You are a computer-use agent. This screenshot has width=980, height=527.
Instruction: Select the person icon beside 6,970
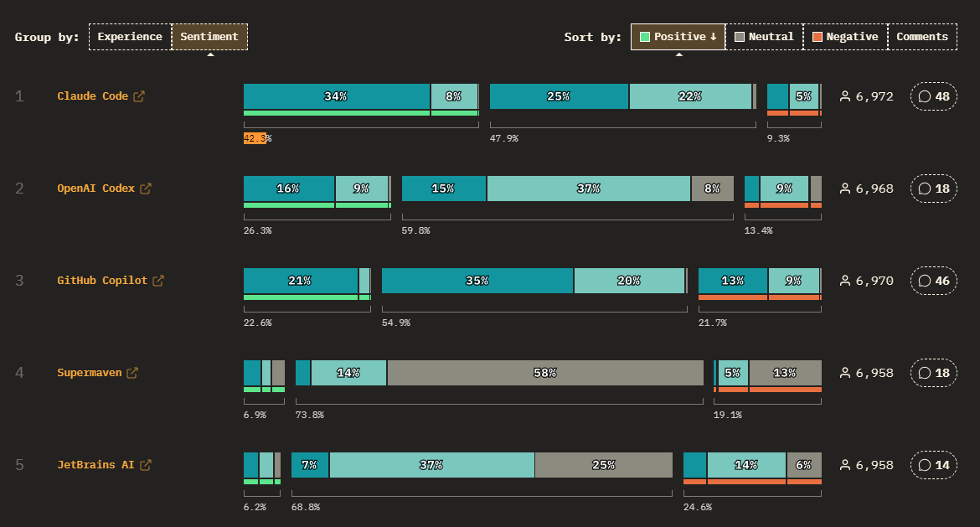pos(845,281)
